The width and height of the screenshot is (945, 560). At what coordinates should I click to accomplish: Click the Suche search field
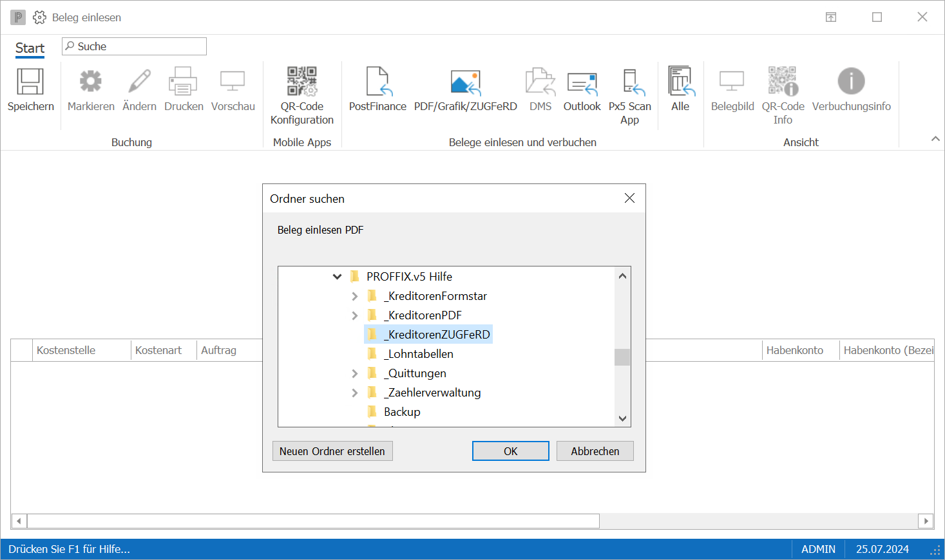tap(134, 46)
